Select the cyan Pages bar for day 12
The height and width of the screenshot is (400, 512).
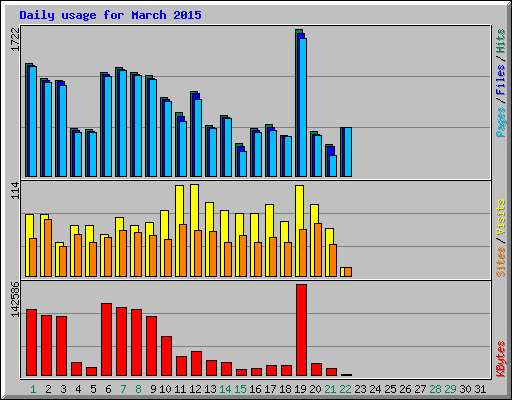[198, 138]
